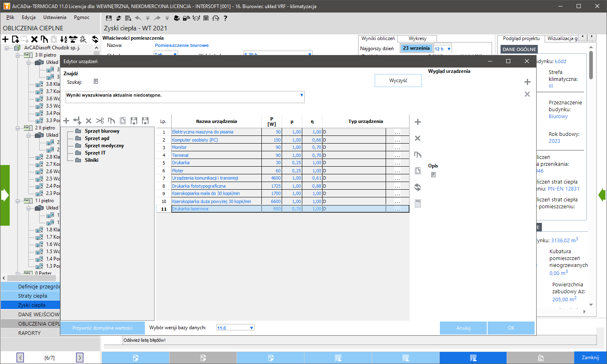Click the arrow-with-plus add subgroup icon
Image resolution: width=607 pixels, height=364 pixels.
(x=77, y=121)
